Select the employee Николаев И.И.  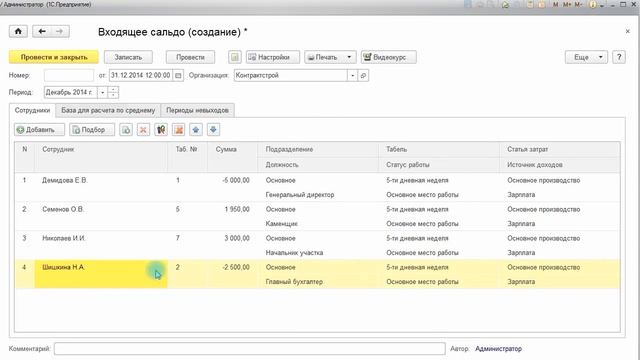coord(64,238)
